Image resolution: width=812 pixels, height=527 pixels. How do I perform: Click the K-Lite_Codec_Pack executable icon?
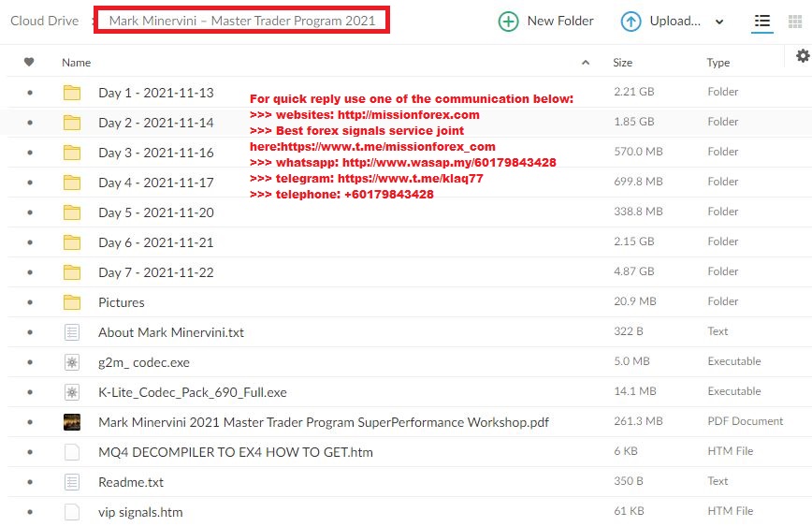coord(72,392)
